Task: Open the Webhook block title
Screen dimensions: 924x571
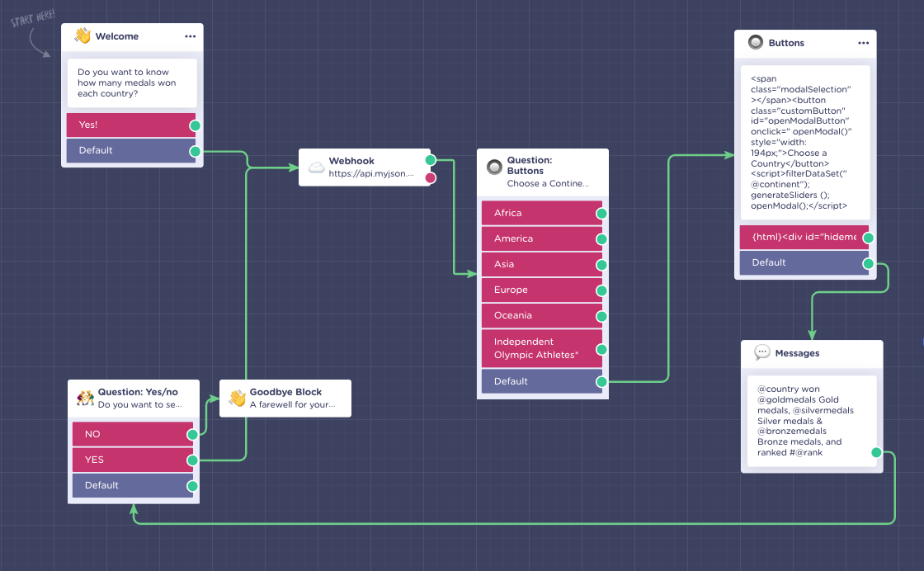Action: pyautogui.click(x=351, y=161)
